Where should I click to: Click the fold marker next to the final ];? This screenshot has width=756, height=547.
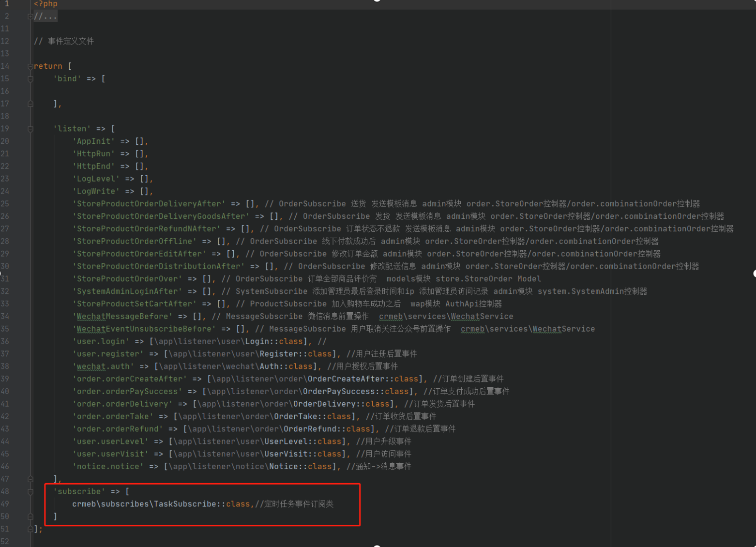(x=30, y=529)
